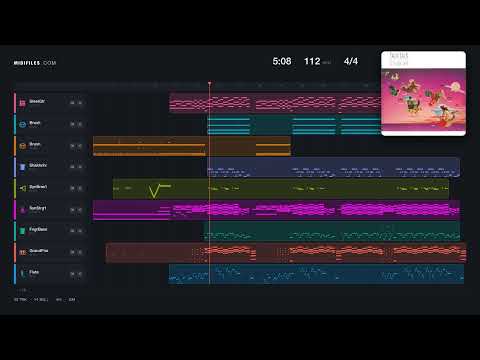Select the cyan Brass MIDI clip
Viewport: 480px width, 360px height.
[294, 124]
